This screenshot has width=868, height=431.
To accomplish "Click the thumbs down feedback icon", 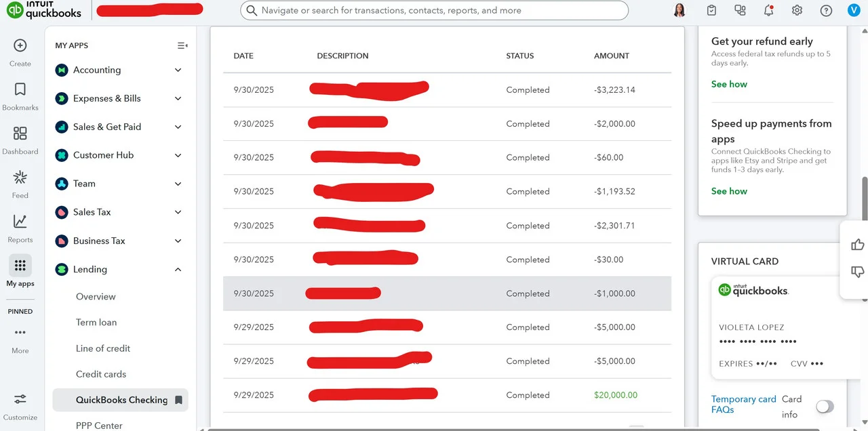I will click(858, 272).
